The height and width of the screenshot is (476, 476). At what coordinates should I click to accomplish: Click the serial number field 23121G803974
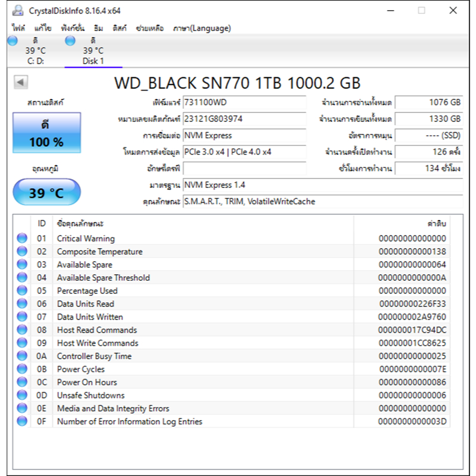tap(244, 119)
